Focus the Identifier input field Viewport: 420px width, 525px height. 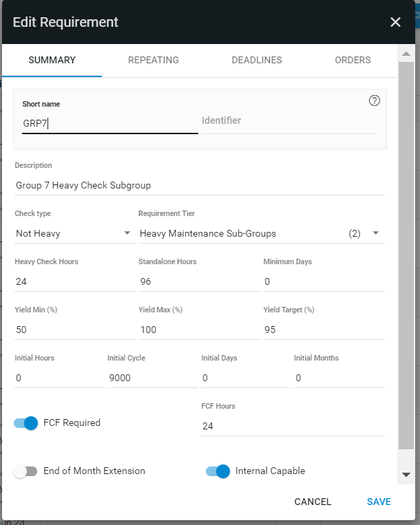click(x=289, y=121)
